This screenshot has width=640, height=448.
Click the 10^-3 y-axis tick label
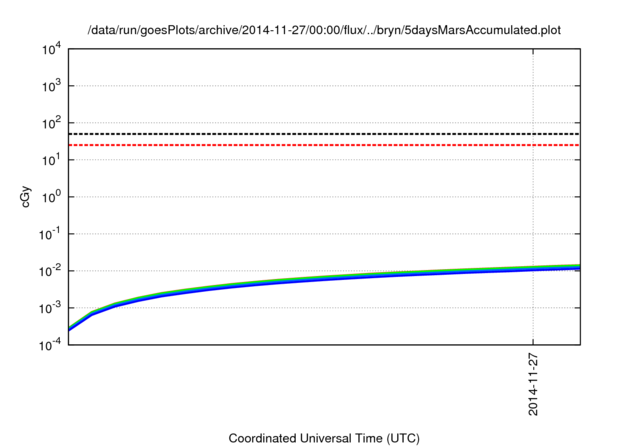pyautogui.click(x=51, y=308)
